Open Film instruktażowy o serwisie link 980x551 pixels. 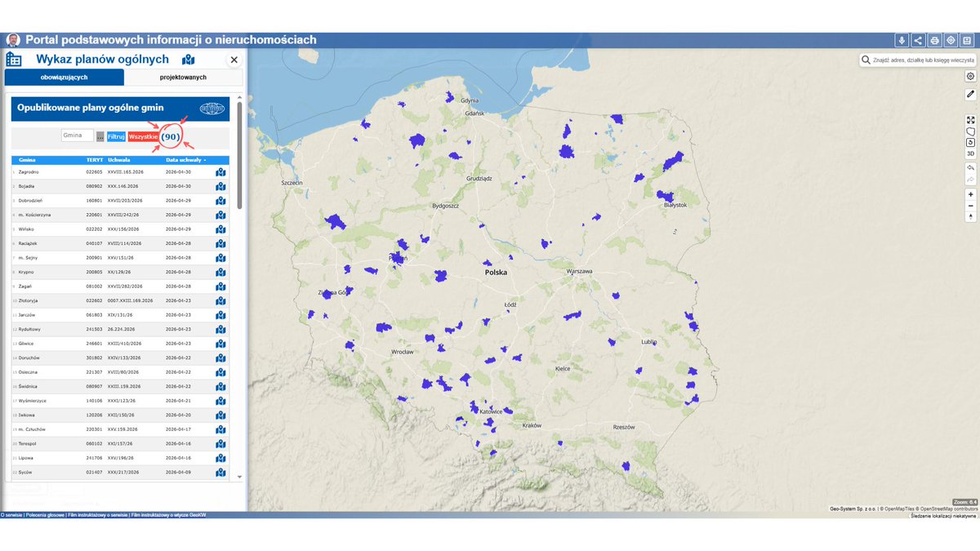pos(96,515)
